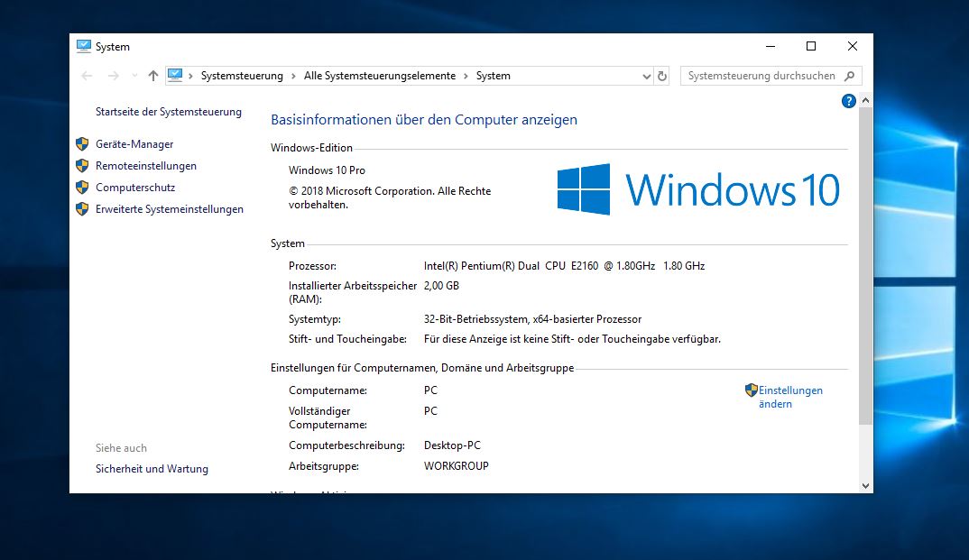Expand chevron after Alle Systemsteuerungselemente

coord(466,76)
